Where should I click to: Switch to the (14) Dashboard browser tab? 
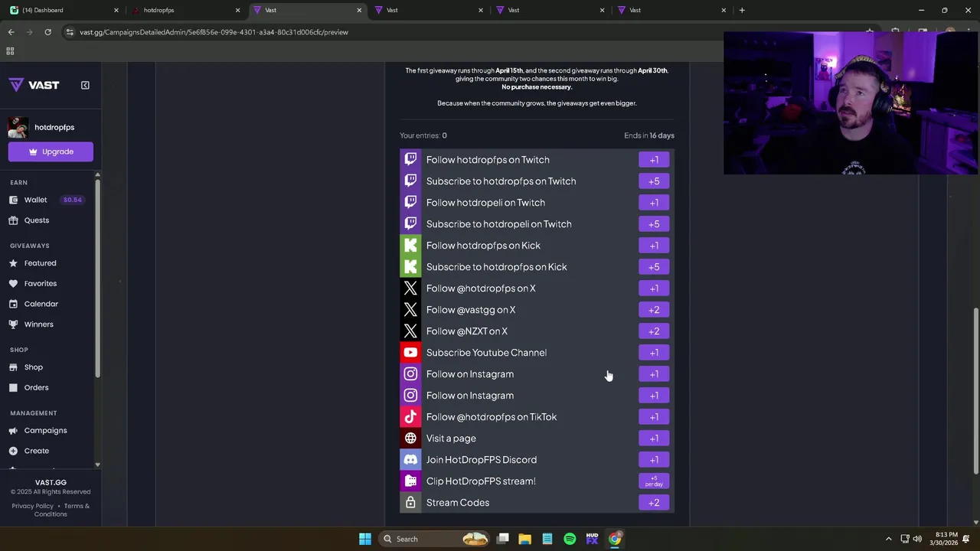tap(65, 10)
